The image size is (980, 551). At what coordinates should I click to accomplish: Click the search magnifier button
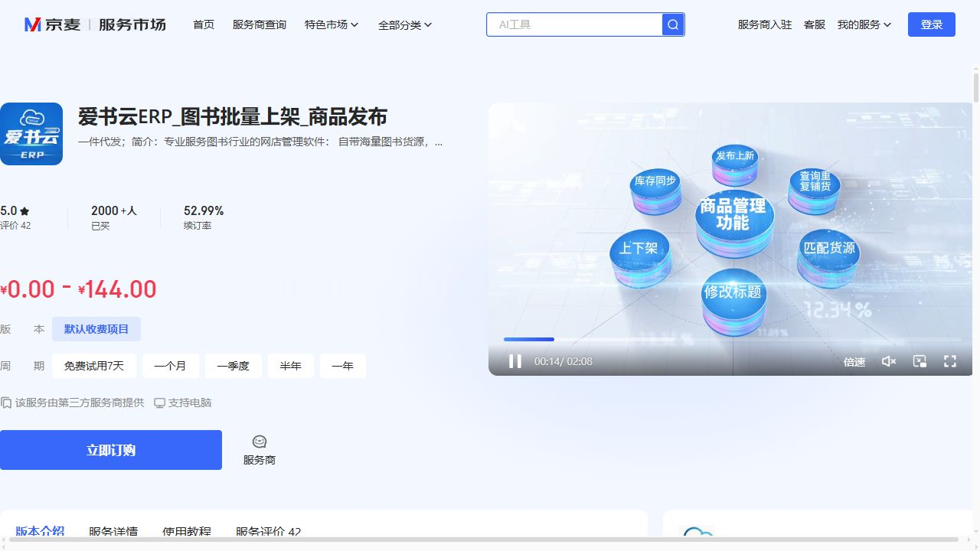pyautogui.click(x=673, y=24)
